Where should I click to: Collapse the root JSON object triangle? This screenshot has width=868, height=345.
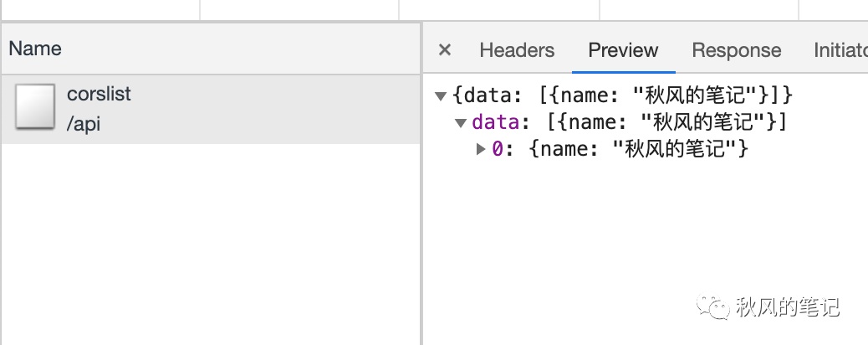(441, 96)
